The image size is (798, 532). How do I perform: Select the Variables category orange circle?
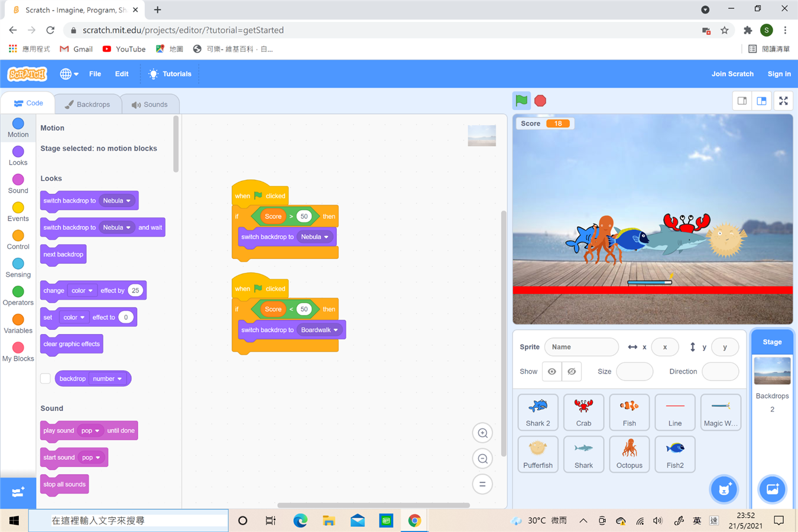click(x=18, y=320)
